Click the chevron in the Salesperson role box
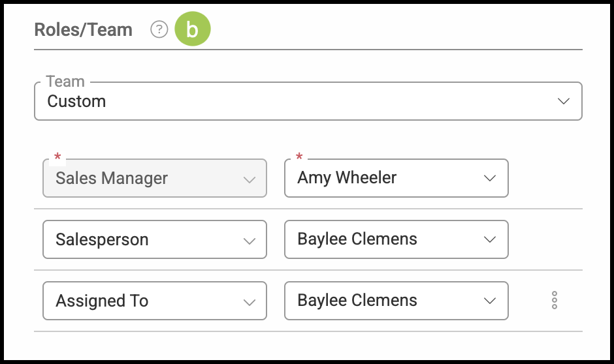Image resolution: width=614 pixels, height=364 pixels. click(249, 240)
